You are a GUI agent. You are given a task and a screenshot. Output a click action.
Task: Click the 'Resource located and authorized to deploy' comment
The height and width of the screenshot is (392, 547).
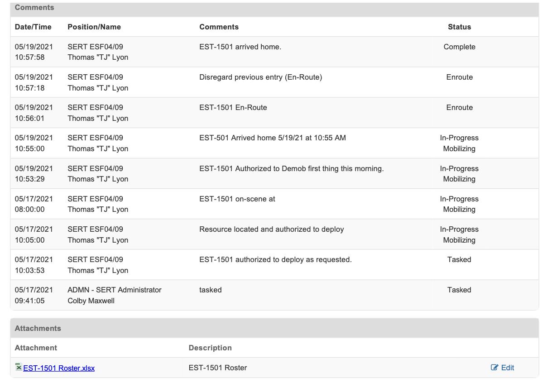[271, 229]
